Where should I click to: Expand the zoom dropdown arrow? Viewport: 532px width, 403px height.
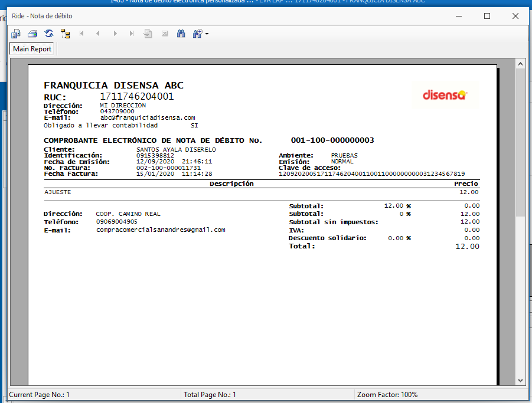(x=207, y=34)
